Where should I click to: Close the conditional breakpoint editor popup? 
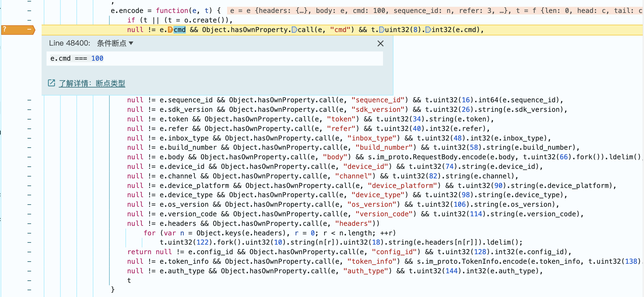pos(380,43)
